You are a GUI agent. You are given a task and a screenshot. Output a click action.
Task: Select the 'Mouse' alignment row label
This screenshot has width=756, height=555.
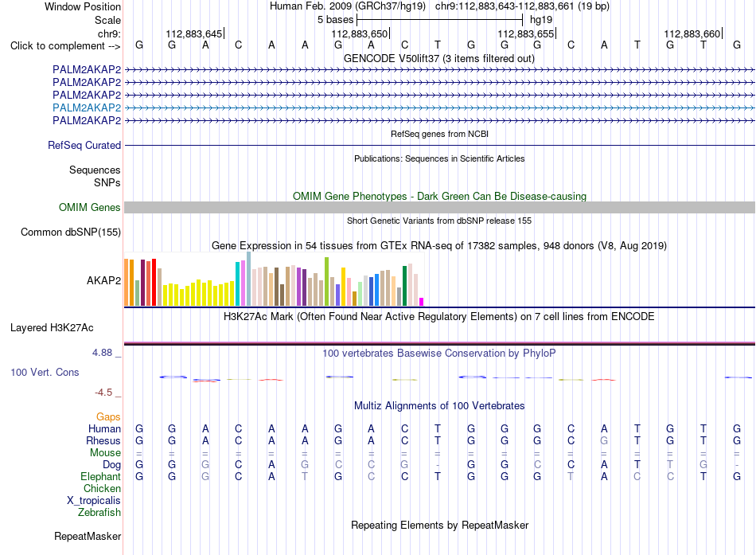(105, 453)
